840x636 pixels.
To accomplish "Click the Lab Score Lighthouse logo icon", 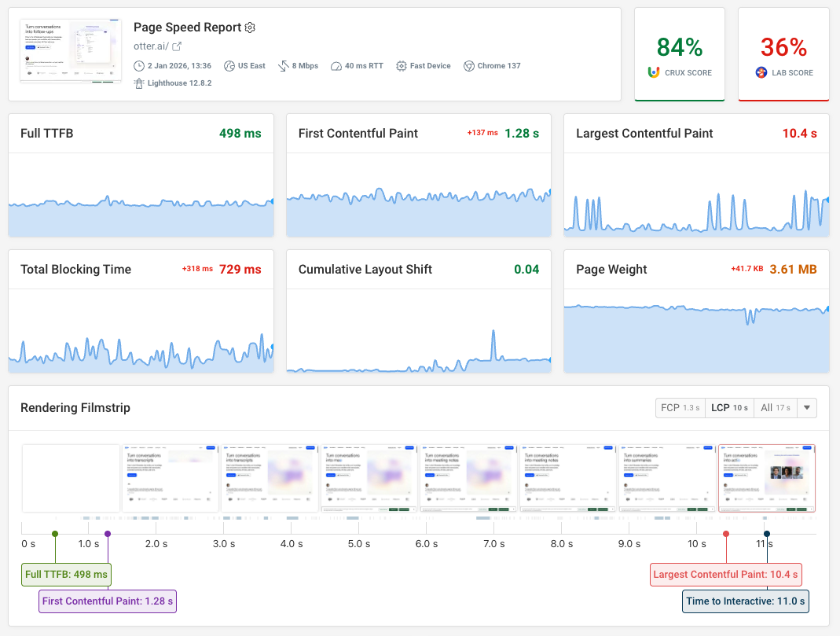I will point(760,72).
